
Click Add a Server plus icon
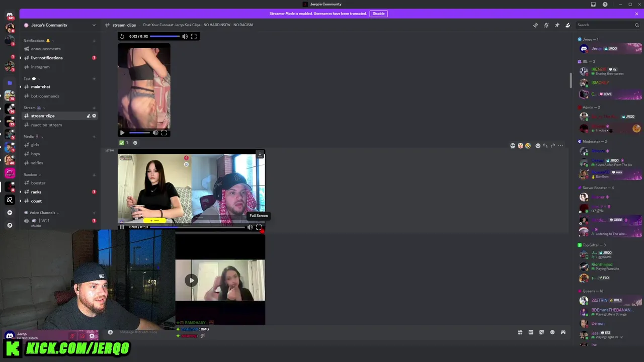(10, 213)
